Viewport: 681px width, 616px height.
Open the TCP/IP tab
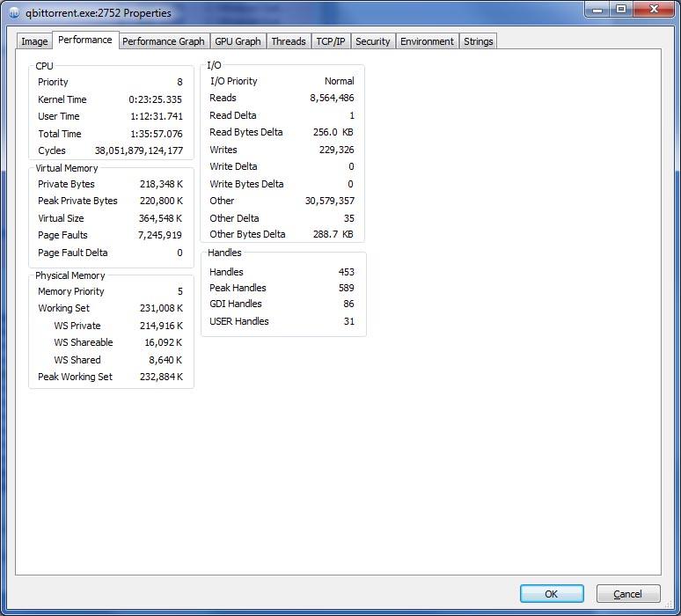(x=331, y=41)
